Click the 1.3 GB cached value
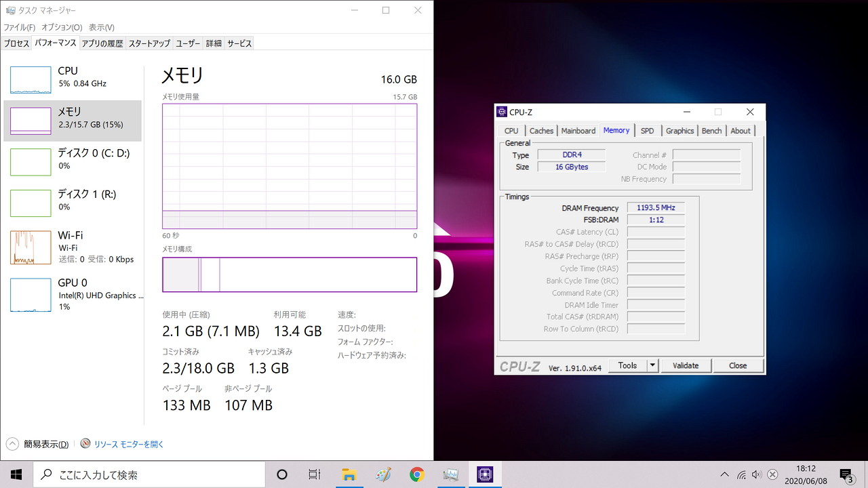The width and height of the screenshot is (868, 488). 269,368
